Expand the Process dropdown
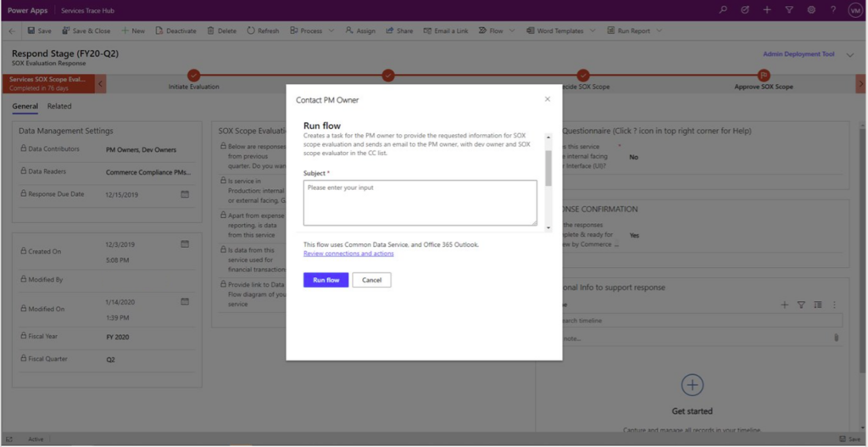This screenshot has height=447, width=868. (x=331, y=31)
